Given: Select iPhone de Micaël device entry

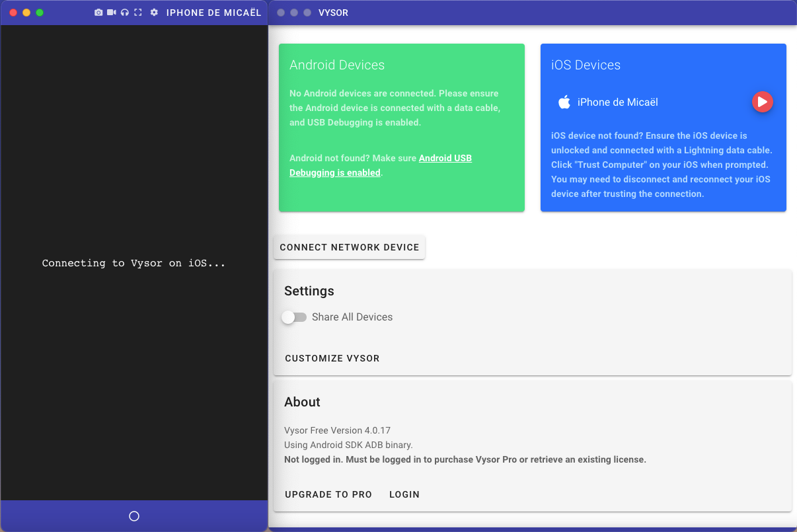Looking at the screenshot, I should click(617, 102).
